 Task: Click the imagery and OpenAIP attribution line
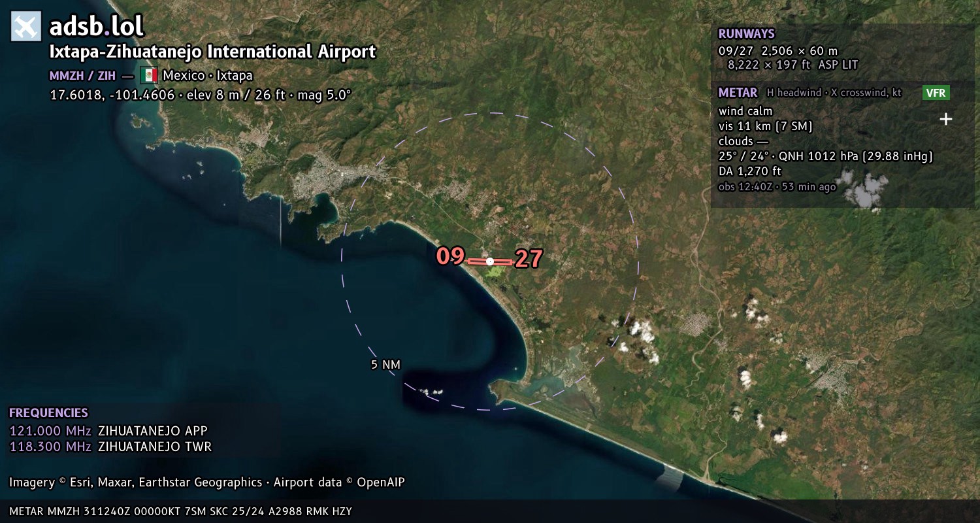coord(207,482)
